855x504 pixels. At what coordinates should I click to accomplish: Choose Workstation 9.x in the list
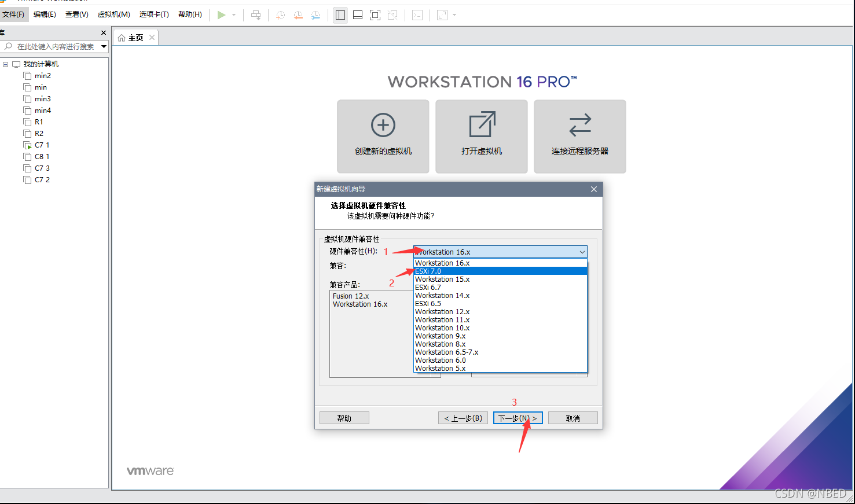click(500, 336)
